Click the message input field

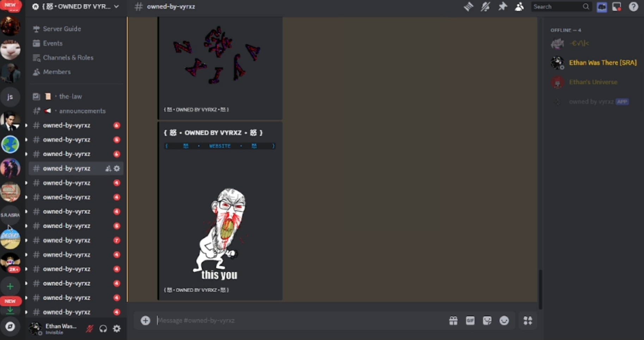point(300,321)
